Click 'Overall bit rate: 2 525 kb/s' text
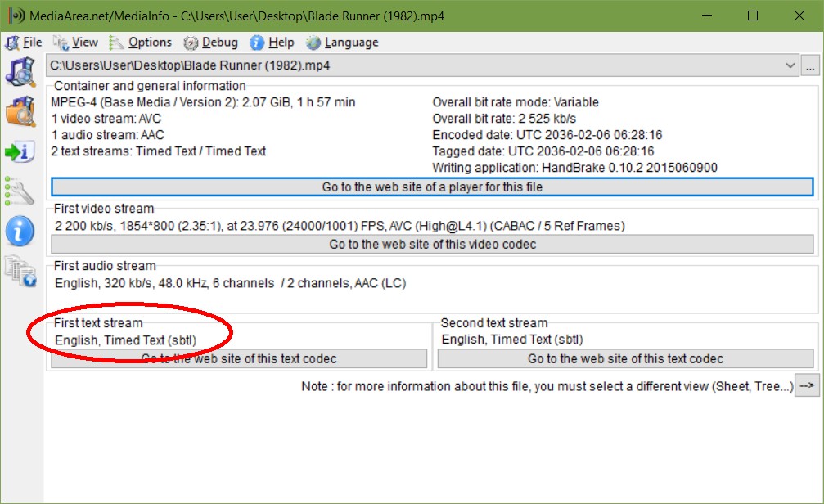 (504, 119)
